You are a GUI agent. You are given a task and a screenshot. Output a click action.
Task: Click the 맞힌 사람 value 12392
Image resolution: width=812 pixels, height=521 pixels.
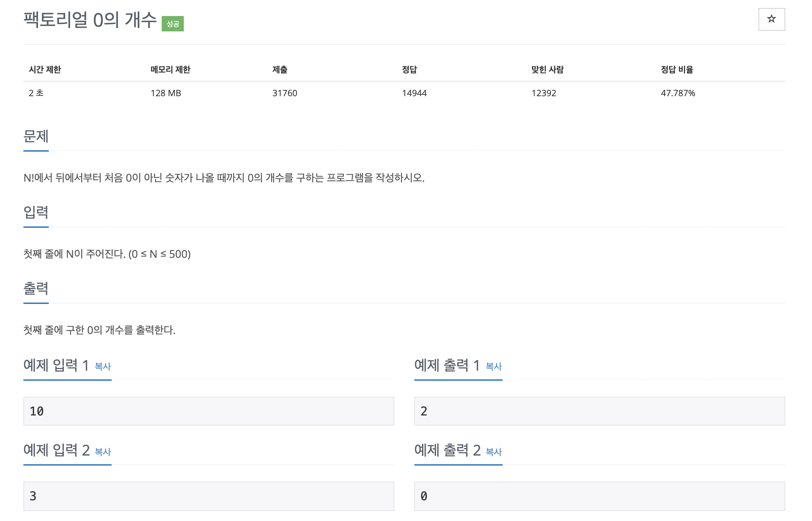point(543,93)
